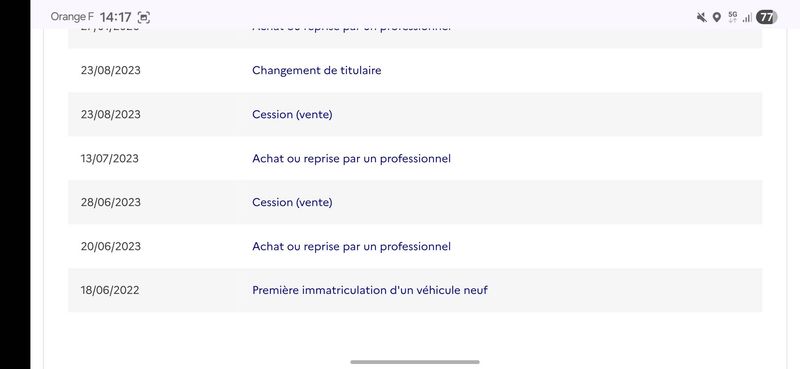
Task: Tap the battery level 77 indicator
Action: [766, 17]
